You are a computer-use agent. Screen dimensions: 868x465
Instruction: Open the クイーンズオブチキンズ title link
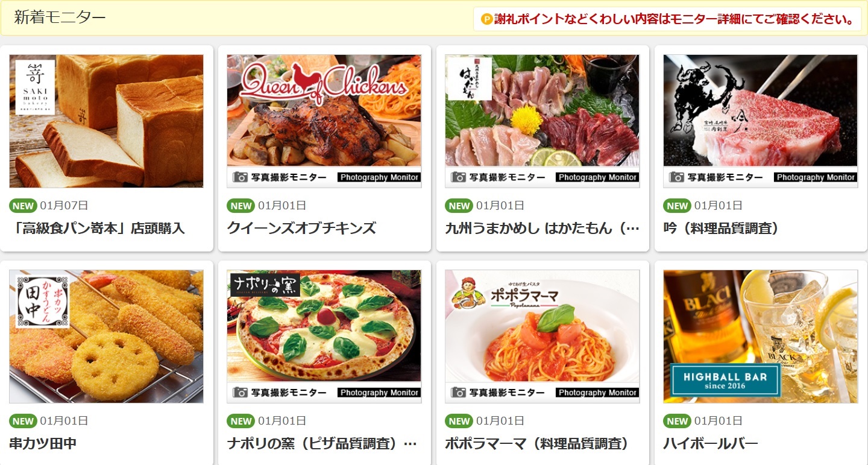pyautogui.click(x=301, y=229)
